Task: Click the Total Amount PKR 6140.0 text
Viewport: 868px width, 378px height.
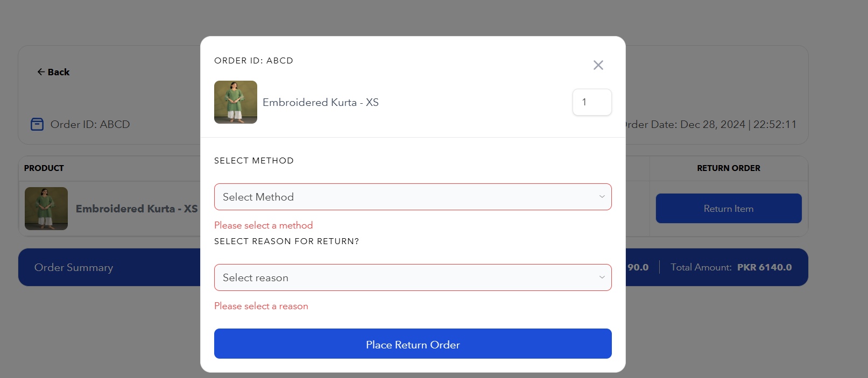Action: coord(731,267)
